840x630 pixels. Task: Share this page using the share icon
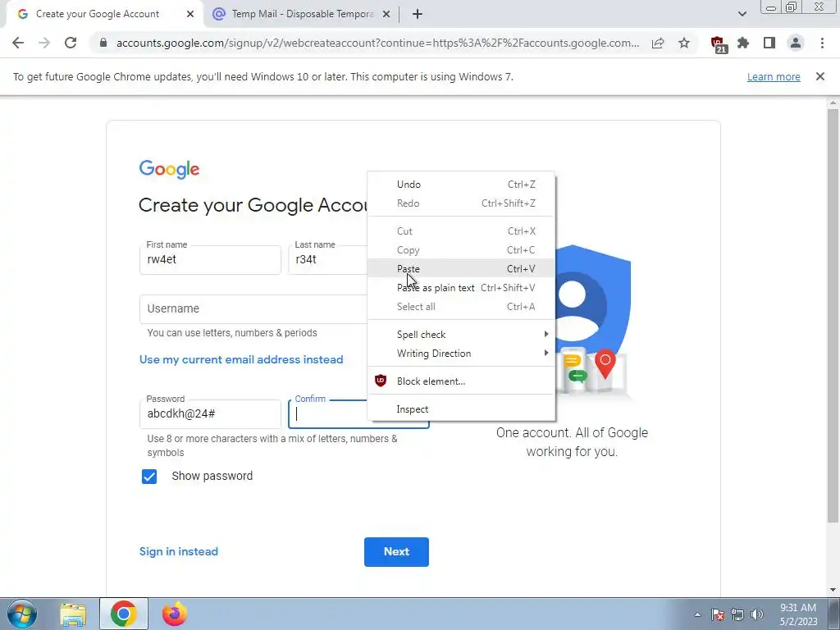tap(658, 43)
